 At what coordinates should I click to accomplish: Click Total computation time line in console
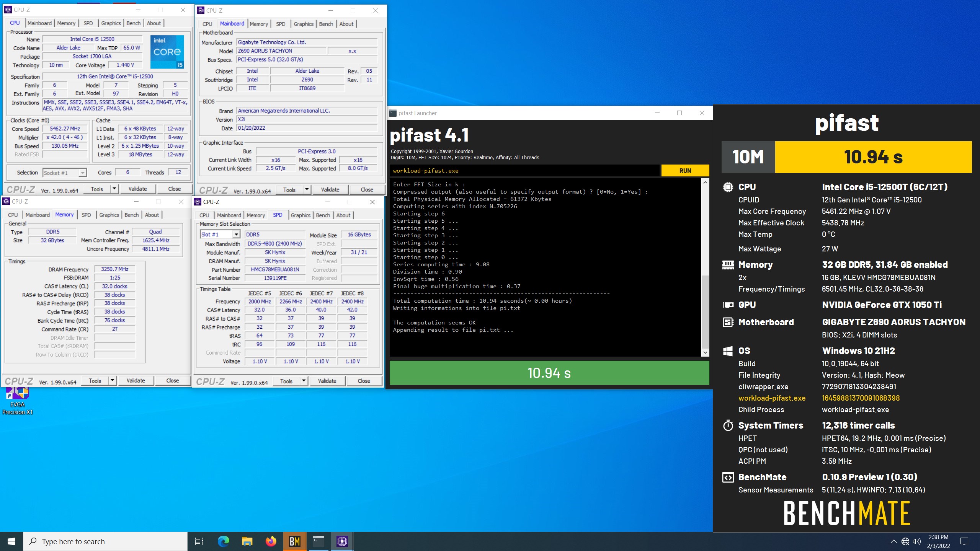[482, 301]
